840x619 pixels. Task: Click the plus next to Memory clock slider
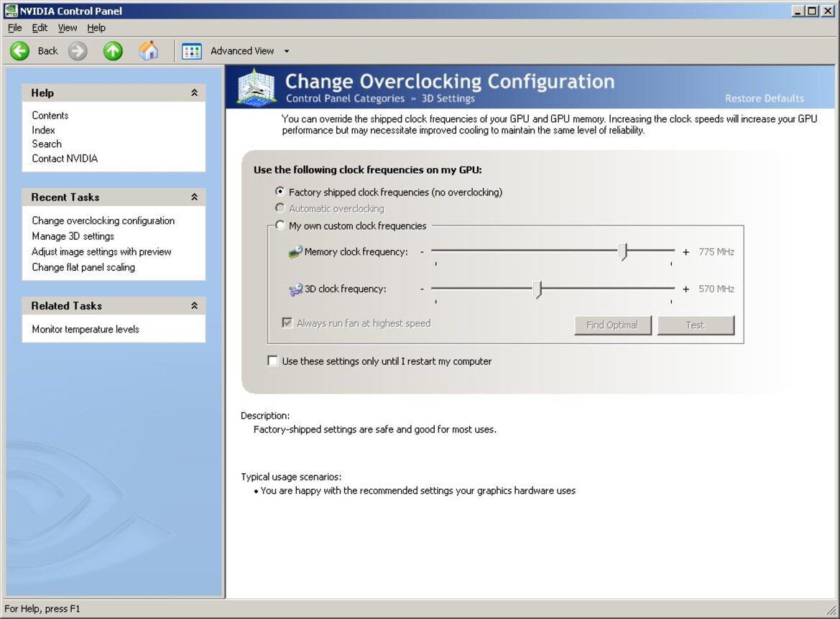click(686, 251)
